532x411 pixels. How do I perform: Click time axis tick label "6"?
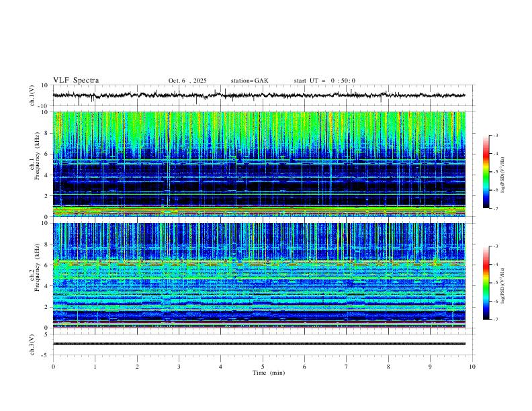click(304, 367)
